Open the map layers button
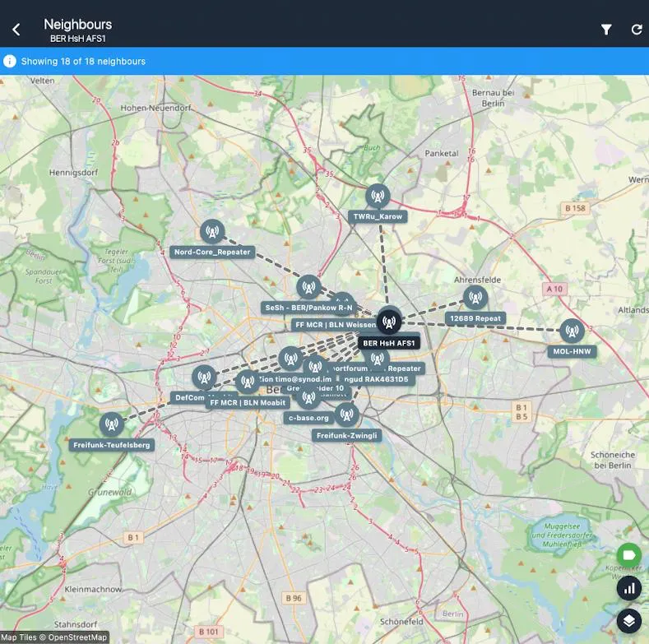649x644 pixels. 628,621
